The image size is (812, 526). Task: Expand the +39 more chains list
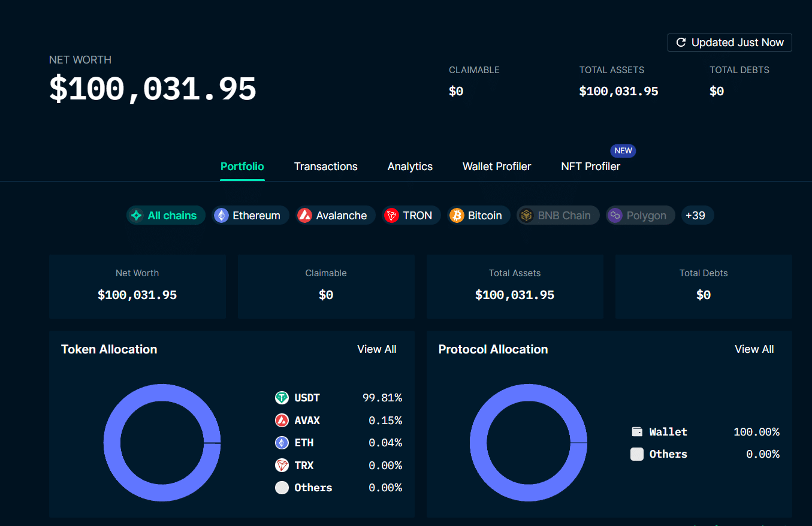coord(697,216)
